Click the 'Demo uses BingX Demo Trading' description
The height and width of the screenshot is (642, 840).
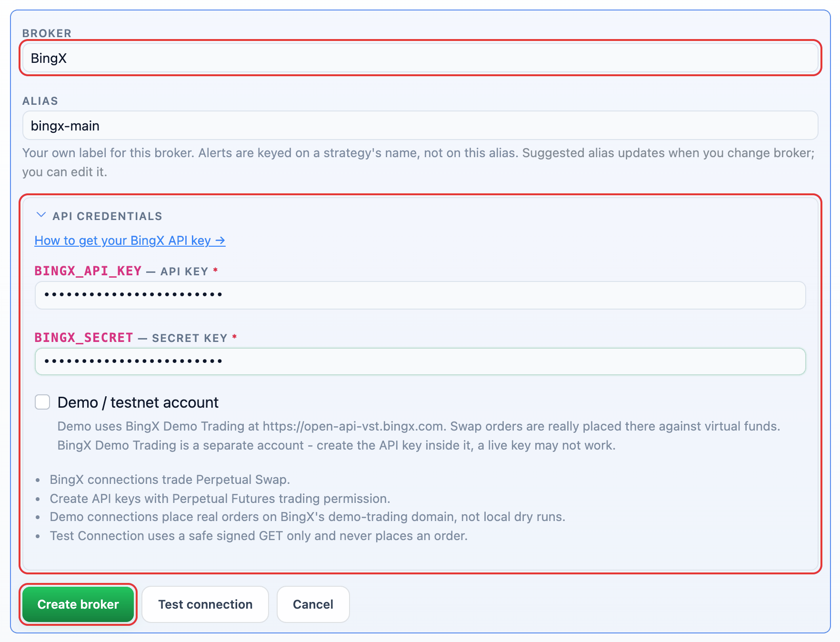419,436
